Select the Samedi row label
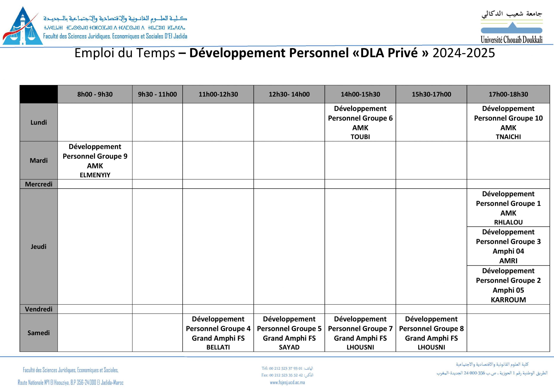This screenshot has width=554, height=392. (39, 333)
